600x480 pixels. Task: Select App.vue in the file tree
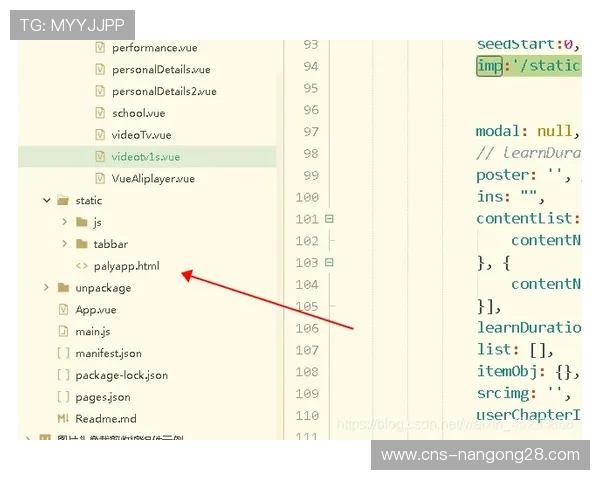coord(96,310)
